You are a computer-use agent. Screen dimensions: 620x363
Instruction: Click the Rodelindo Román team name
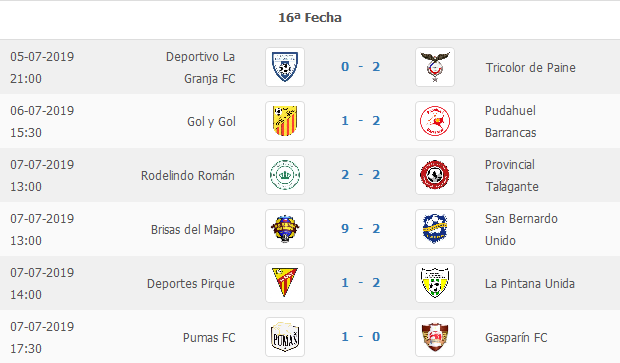tap(188, 176)
